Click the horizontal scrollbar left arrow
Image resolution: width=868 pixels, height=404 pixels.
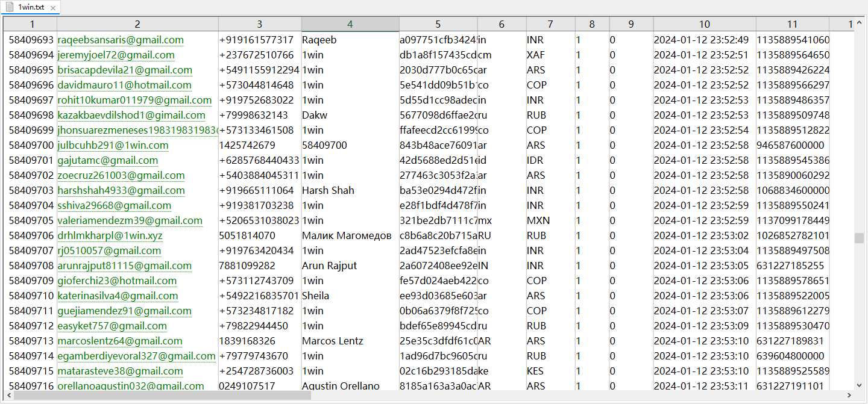[8, 396]
